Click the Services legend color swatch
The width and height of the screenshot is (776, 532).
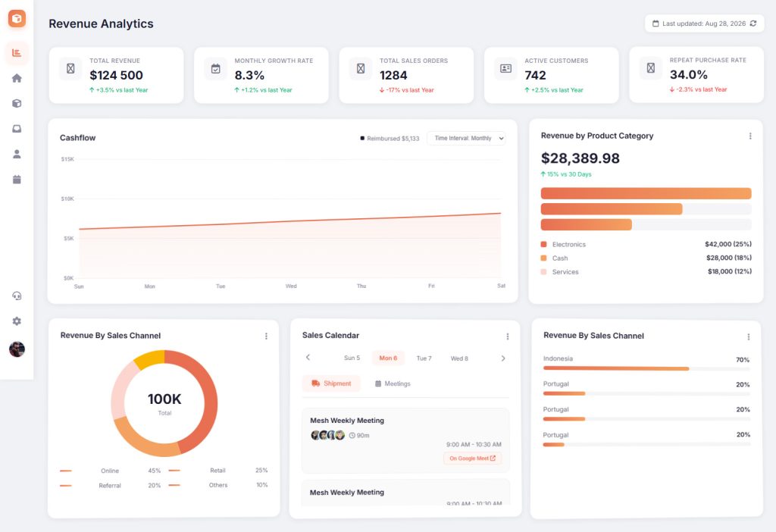(544, 272)
